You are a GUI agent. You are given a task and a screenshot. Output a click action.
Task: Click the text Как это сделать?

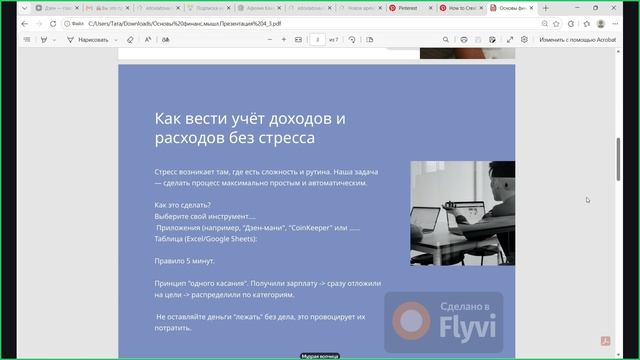[182, 205]
